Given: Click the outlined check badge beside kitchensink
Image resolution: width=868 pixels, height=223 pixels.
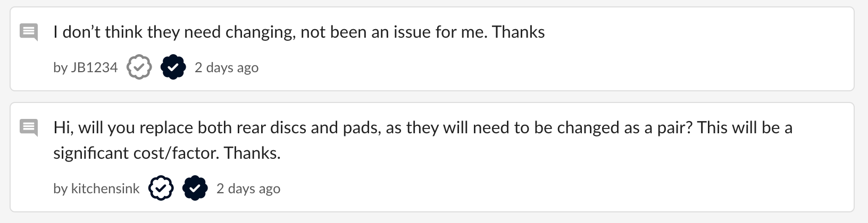Looking at the screenshot, I should [x=161, y=188].
